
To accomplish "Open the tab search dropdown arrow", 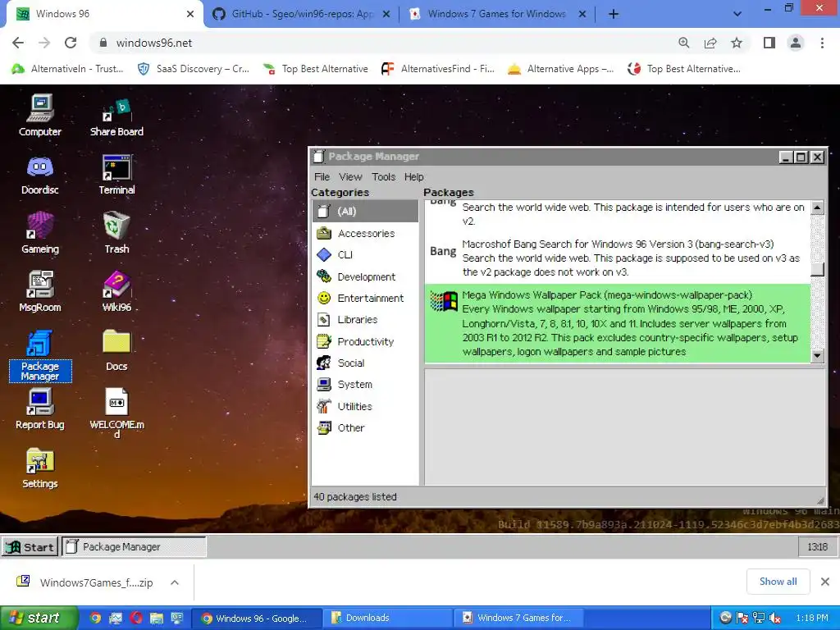I will (x=737, y=14).
